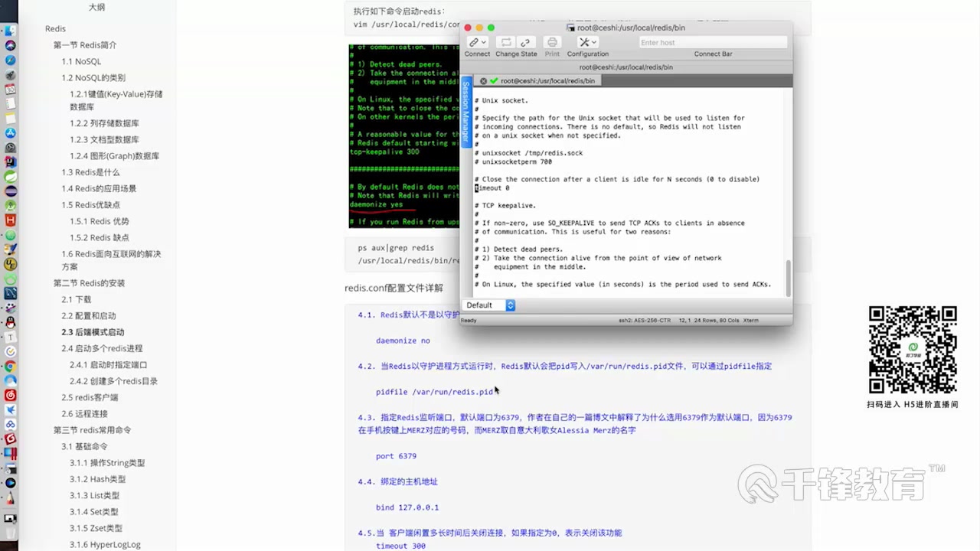Go to '第一节 Redis简介' in the outline
Image resolution: width=980 pixels, height=551 pixels.
click(85, 45)
